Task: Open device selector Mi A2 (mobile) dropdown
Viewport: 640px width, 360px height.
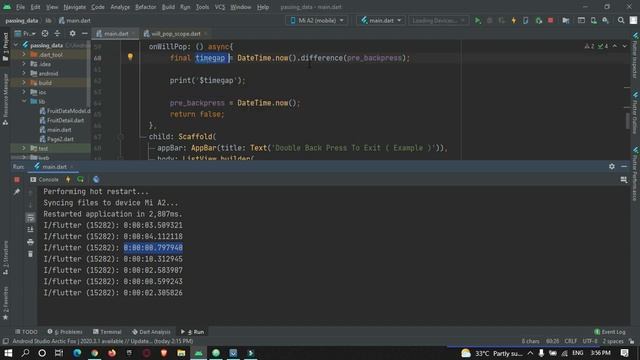Action: [x=317, y=20]
